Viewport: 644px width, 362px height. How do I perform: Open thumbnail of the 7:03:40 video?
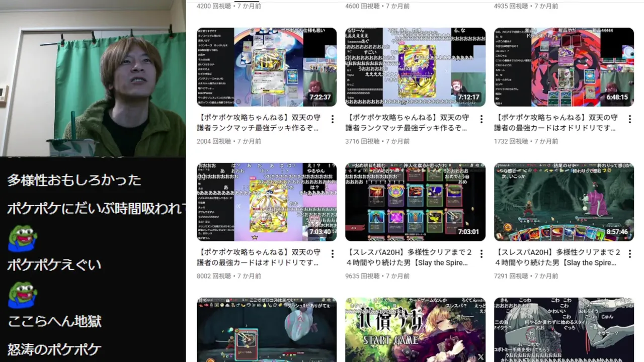pos(267,202)
